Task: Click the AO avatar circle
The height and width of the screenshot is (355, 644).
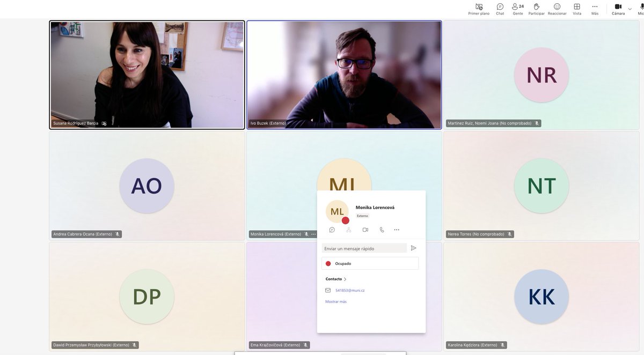Action: coord(147,186)
